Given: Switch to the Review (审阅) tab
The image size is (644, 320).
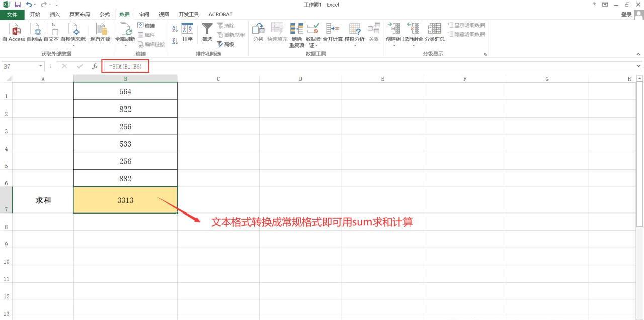Looking at the screenshot, I should [144, 15].
